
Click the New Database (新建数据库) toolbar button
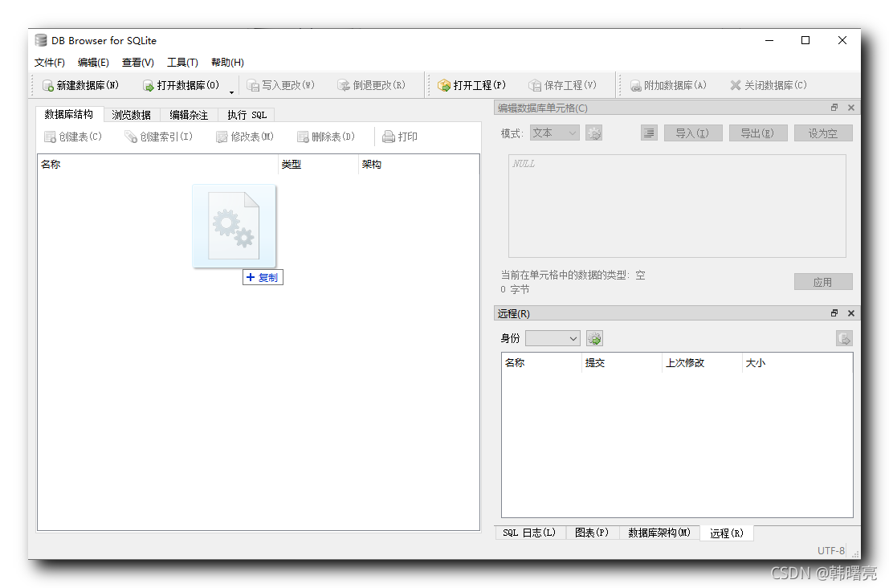(80, 85)
